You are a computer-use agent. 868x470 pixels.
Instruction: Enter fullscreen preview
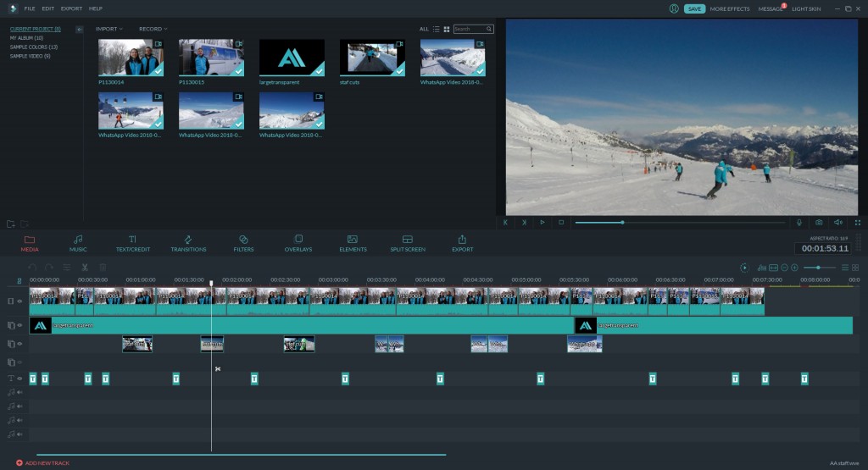pyautogui.click(x=858, y=222)
